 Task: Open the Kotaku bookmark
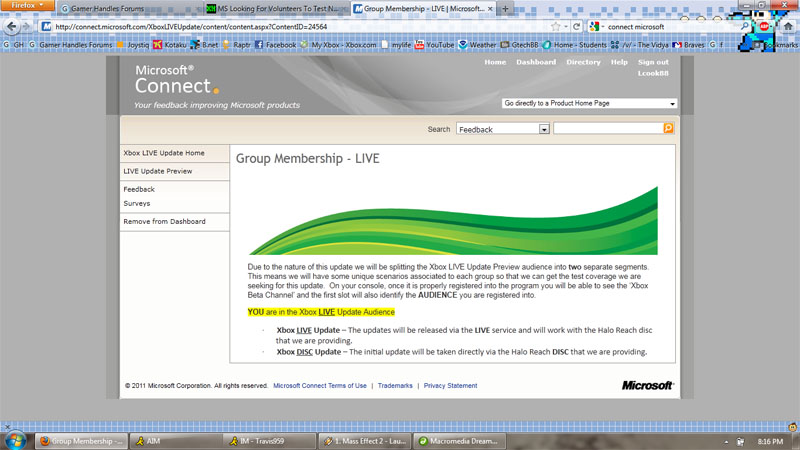(x=170, y=45)
